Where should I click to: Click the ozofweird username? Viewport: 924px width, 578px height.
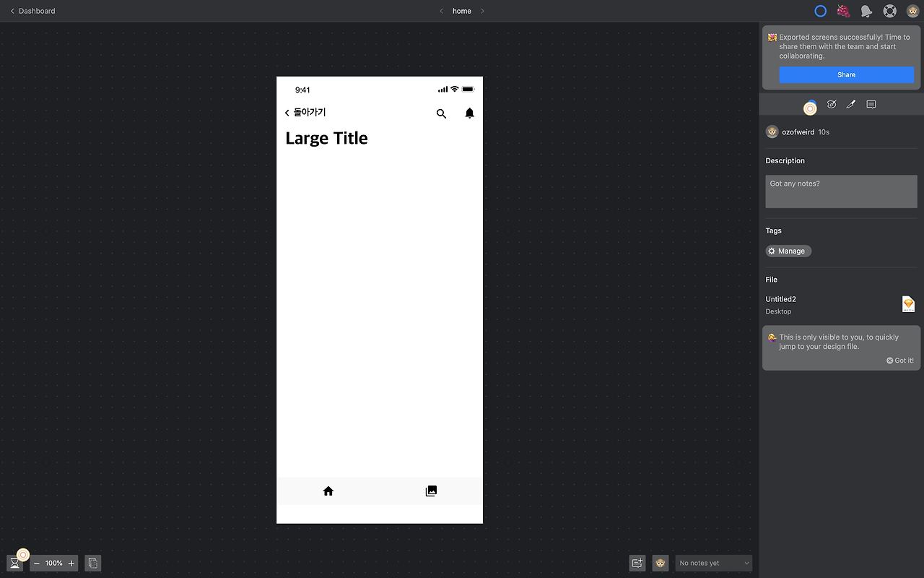pyautogui.click(x=798, y=132)
